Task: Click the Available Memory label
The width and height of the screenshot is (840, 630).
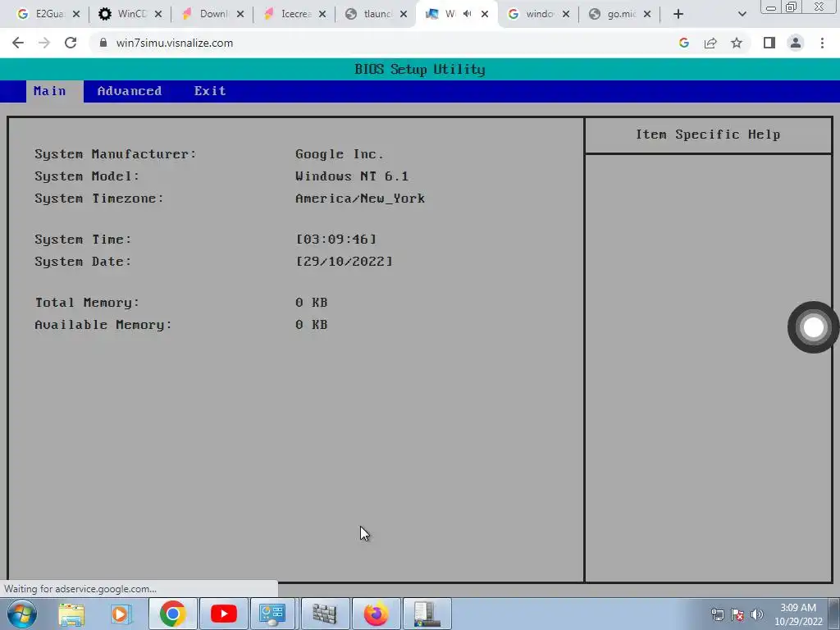Action: coord(103,325)
